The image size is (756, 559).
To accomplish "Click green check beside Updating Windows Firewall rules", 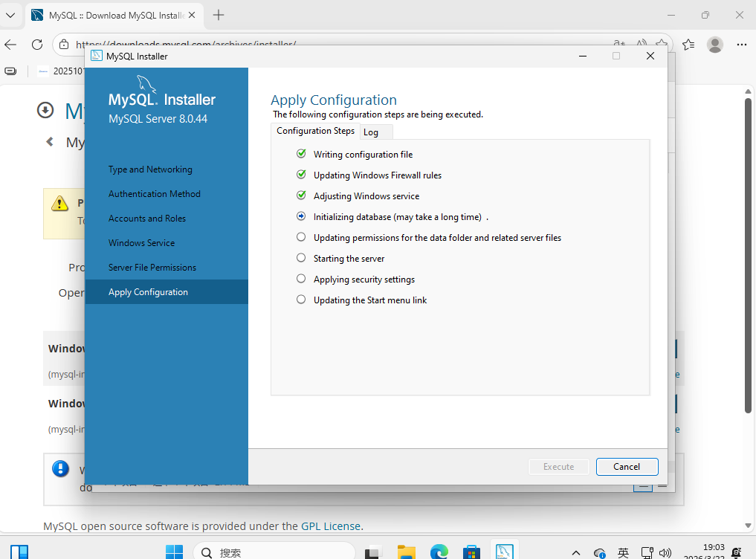I will [301, 174].
